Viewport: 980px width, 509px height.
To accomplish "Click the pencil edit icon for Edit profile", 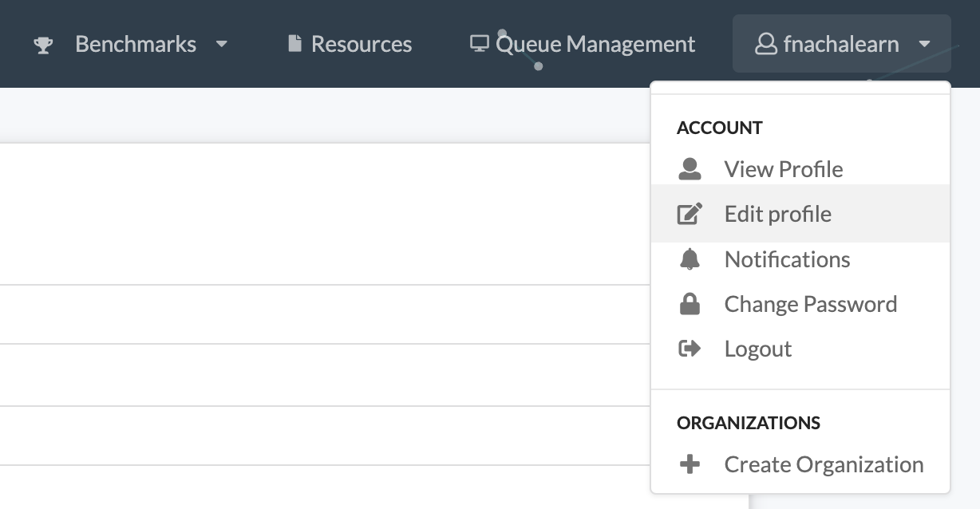I will [690, 214].
